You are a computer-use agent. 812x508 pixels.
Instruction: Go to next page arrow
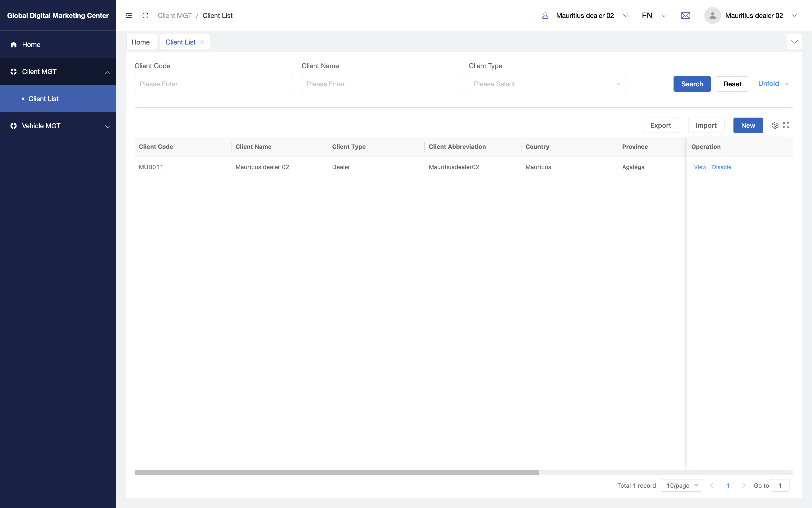[744, 486]
